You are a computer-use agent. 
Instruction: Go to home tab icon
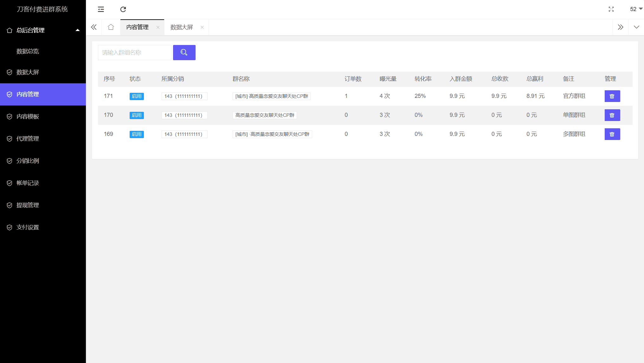point(111,27)
